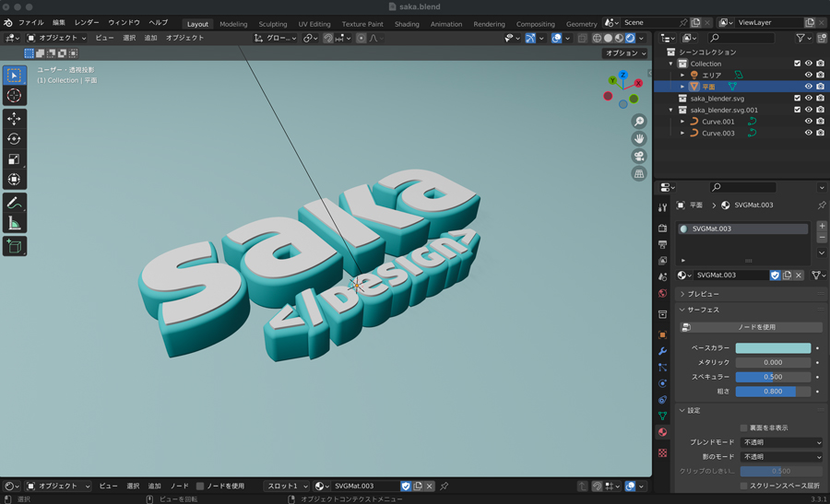
Task: Click the zoom magnifier viewport icon
Action: coord(639,122)
